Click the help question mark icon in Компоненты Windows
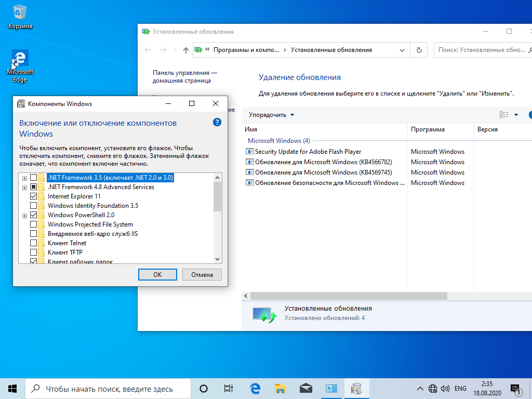 [x=217, y=122]
